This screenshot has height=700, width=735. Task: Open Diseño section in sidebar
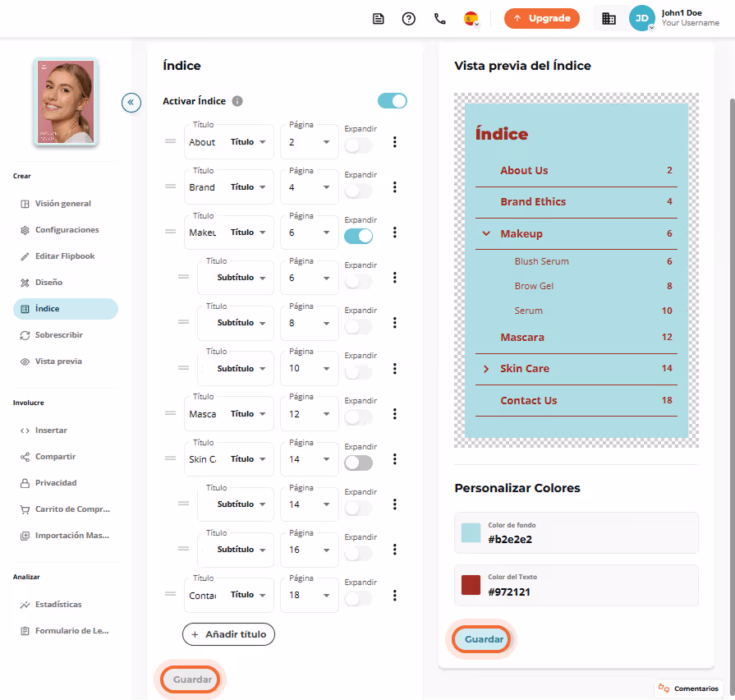point(65,283)
